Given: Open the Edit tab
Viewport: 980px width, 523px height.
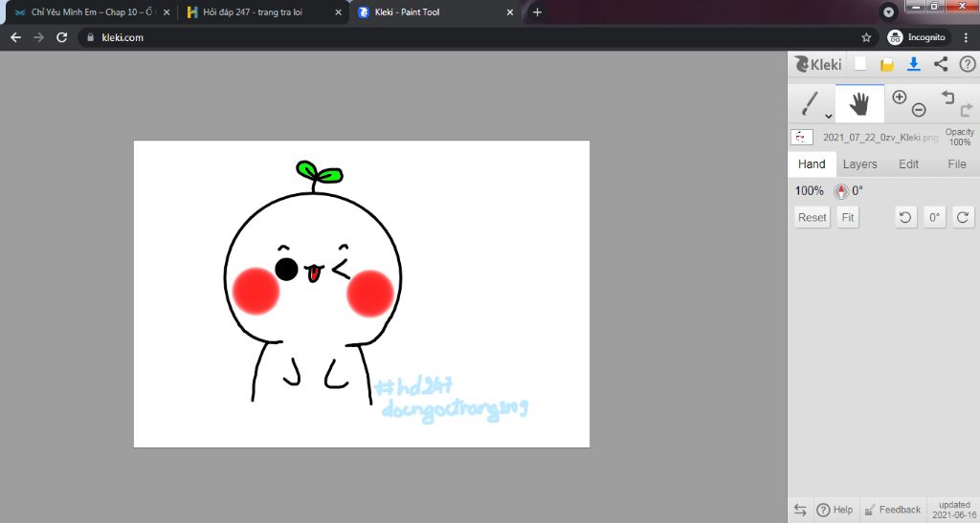Looking at the screenshot, I should 908,164.
